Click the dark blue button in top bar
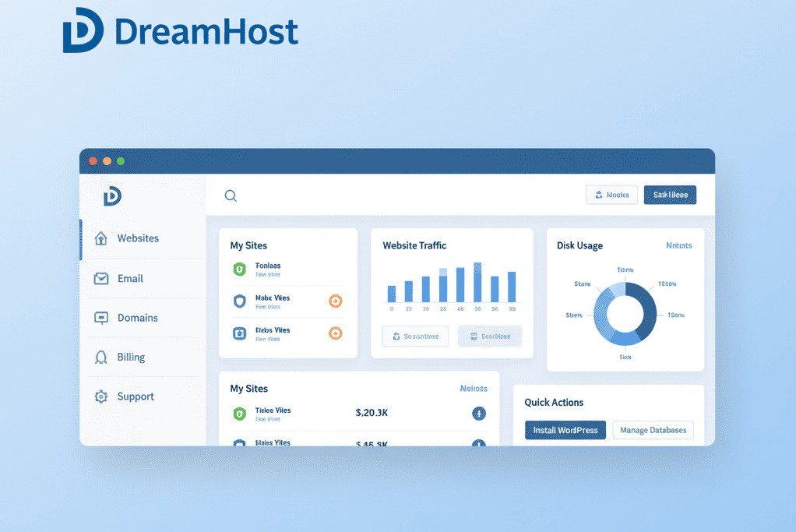Screen dimensions: 796x532 pyautogui.click(x=670, y=195)
